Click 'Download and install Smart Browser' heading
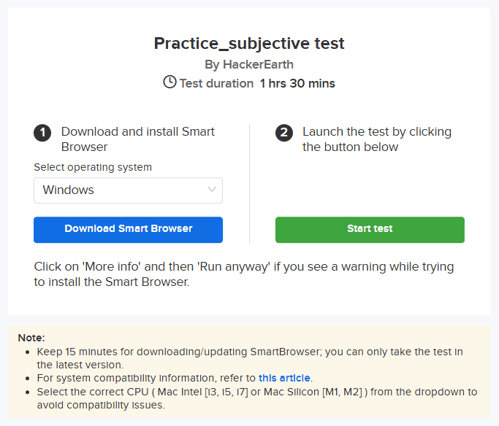This screenshot has width=499, height=426. coord(138,139)
